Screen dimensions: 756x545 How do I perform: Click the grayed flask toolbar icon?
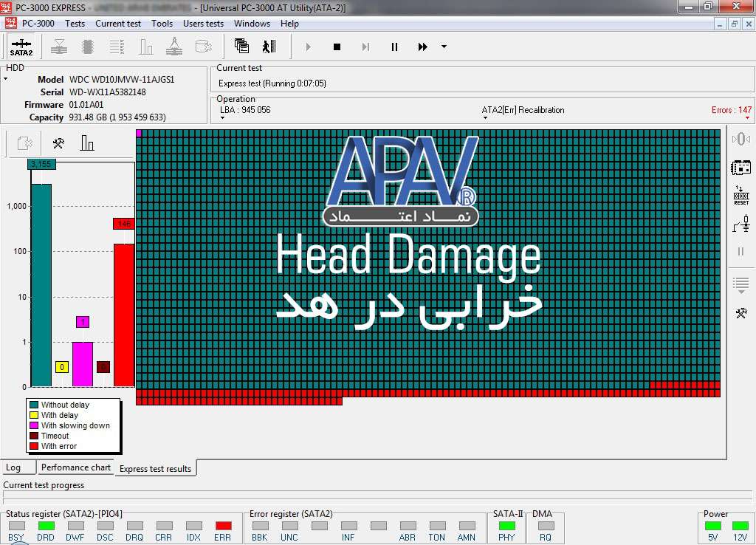pos(174,47)
